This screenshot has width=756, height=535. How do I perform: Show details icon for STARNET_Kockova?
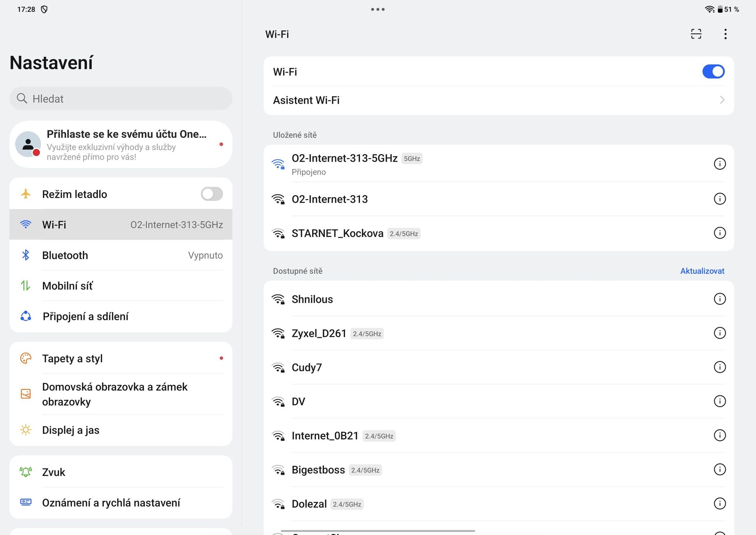(x=719, y=233)
